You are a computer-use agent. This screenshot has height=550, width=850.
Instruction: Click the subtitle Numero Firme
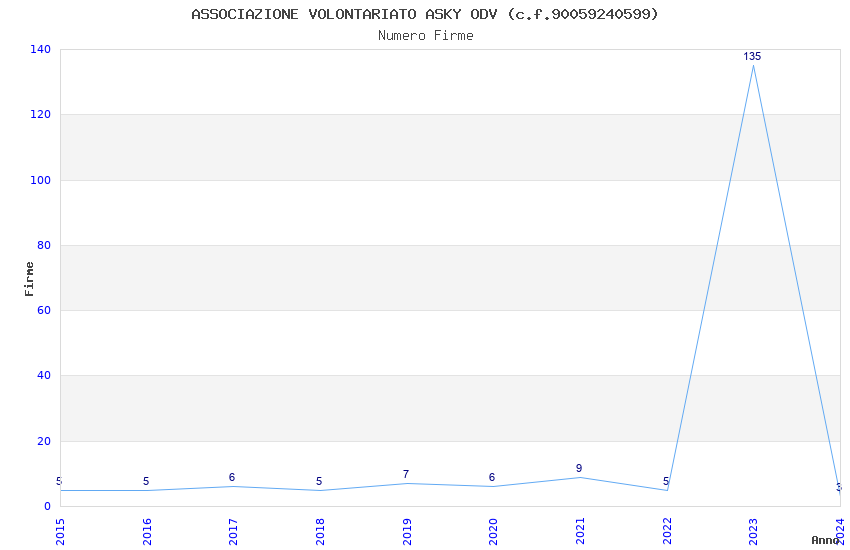(x=426, y=36)
